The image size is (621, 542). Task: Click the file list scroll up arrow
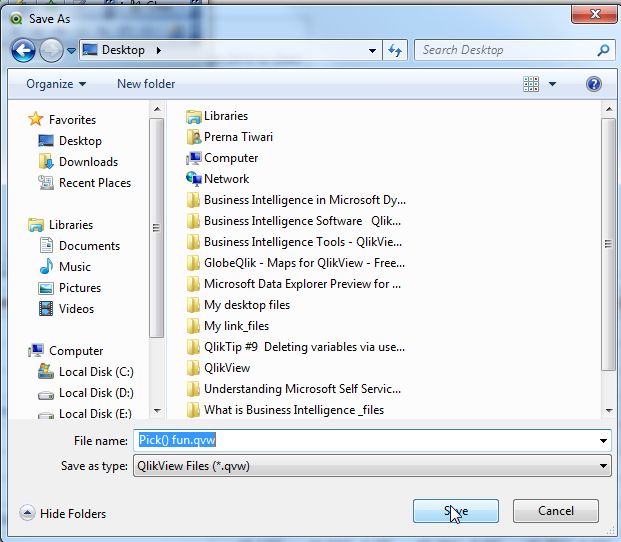coord(609,109)
